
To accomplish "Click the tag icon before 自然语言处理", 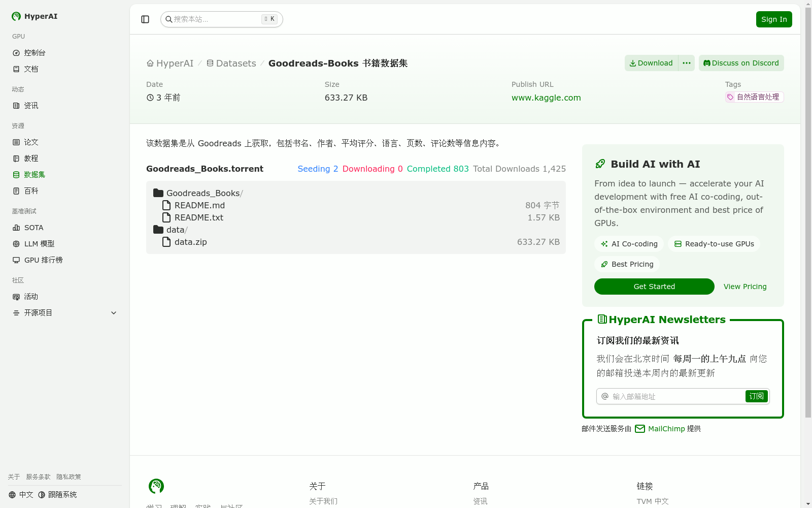I will tap(730, 97).
